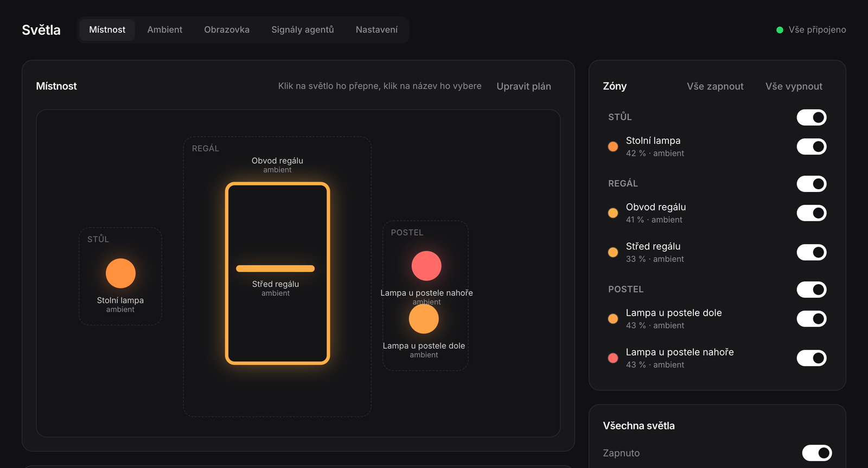Turn off the Střed regálu switch
The image size is (868, 468).
[x=812, y=252]
